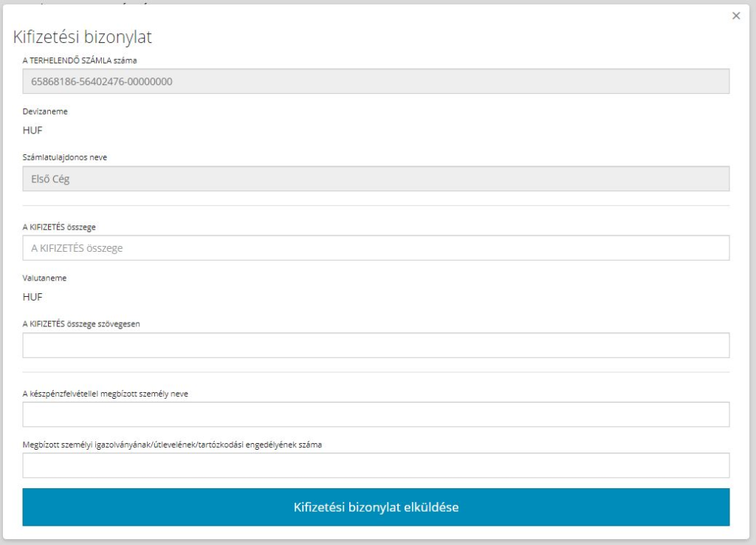756x545 pixels.
Task: Click the dimmed backdrop outside the dialog
Action: pyautogui.click(x=752, y=295)
